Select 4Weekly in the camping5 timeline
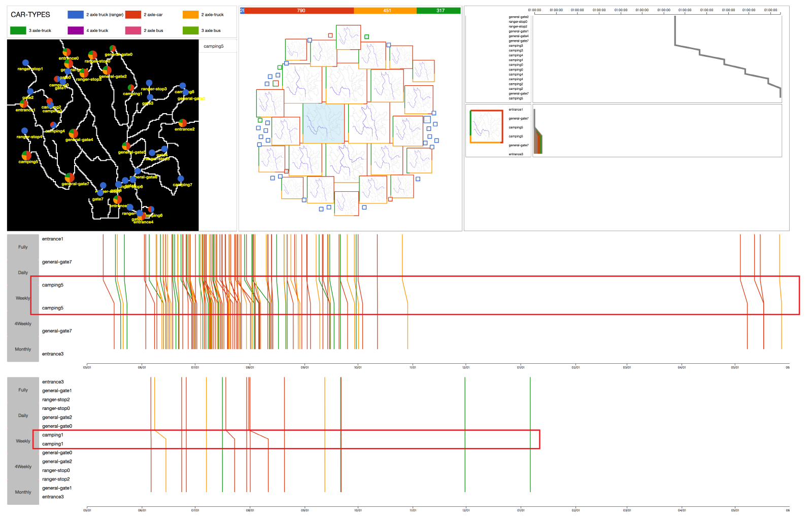This screenshot has height=518, width=812. [23, 324]
